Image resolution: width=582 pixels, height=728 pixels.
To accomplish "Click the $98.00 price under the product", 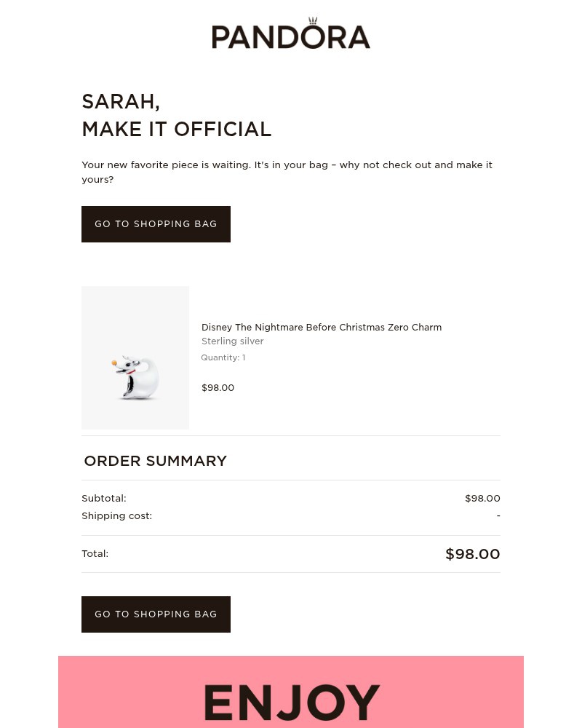I will (218, 388).
